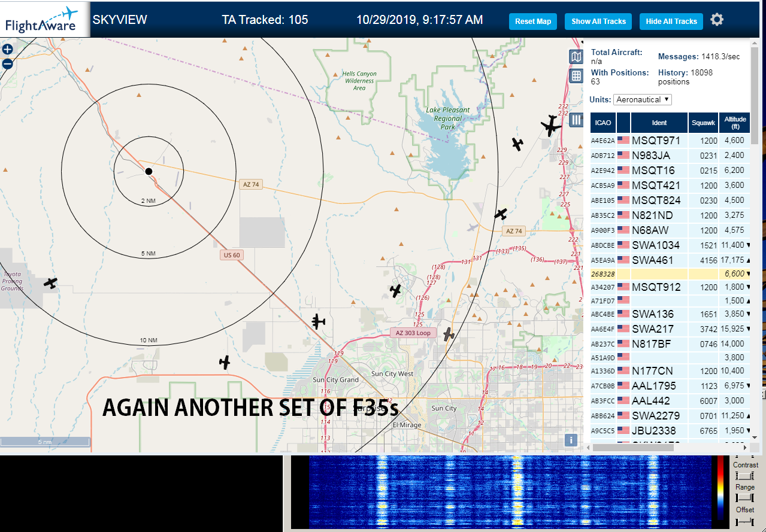This screenshot has height=532, width=766.
Task: Zoom out with the map minus button
Action: tap(8, 64)
